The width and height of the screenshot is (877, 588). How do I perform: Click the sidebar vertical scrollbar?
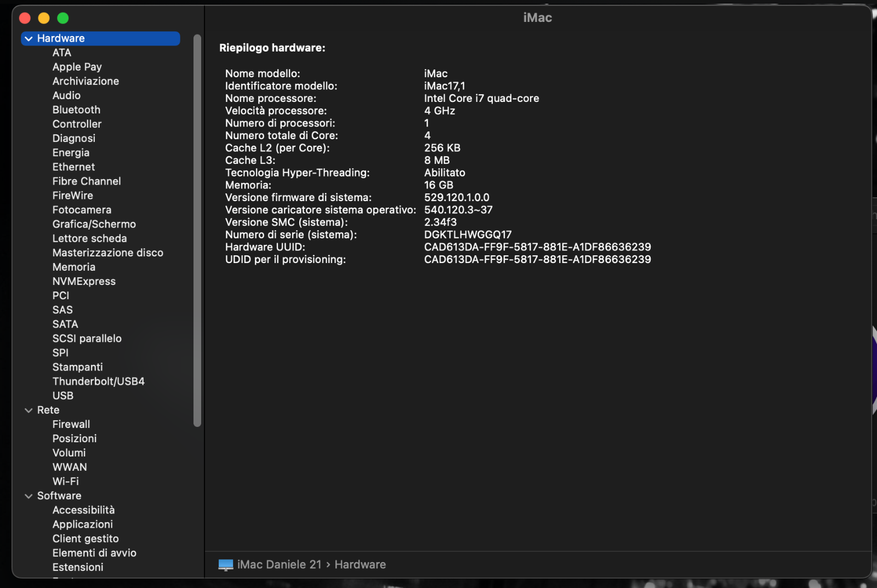pos(197,230)
